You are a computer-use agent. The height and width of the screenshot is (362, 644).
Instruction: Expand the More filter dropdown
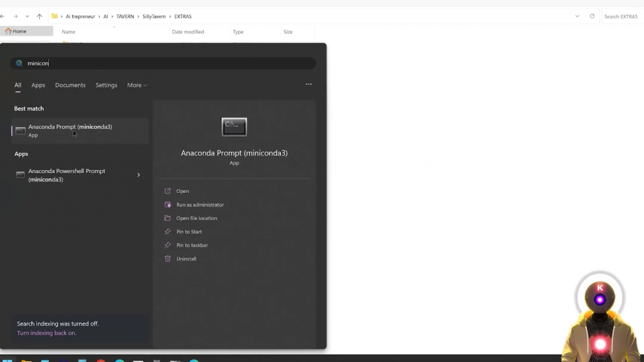(136, 85)
